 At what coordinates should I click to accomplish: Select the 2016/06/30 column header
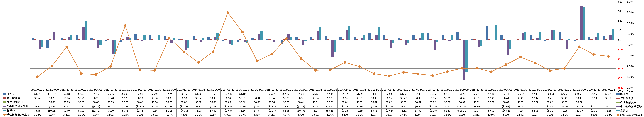[x=330, y=90]
